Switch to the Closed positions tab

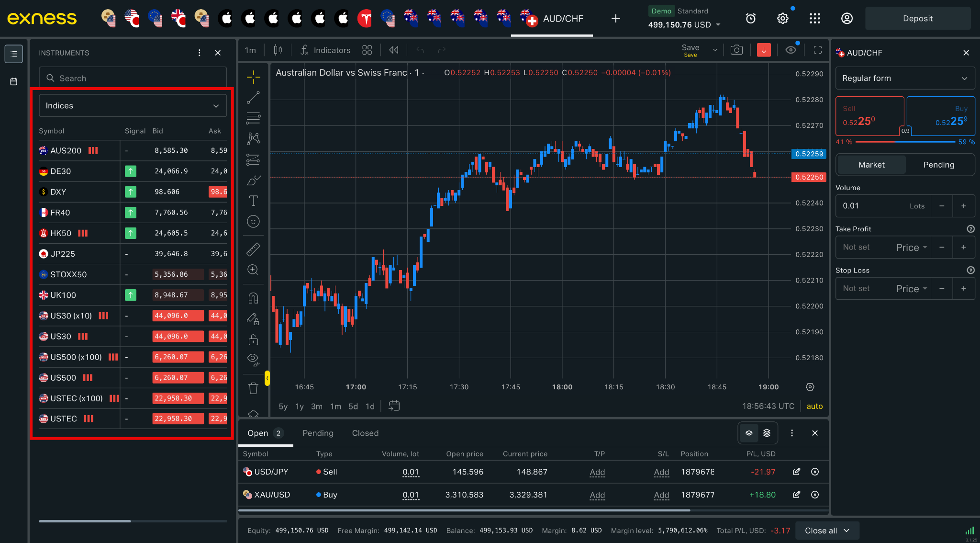click(x=365, y=433)
